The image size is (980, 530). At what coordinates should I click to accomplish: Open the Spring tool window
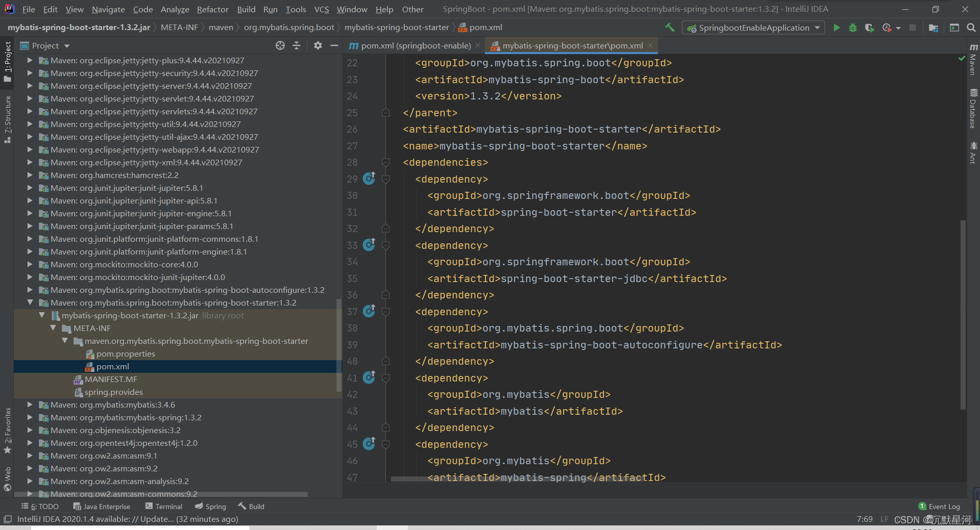[210, 507]
